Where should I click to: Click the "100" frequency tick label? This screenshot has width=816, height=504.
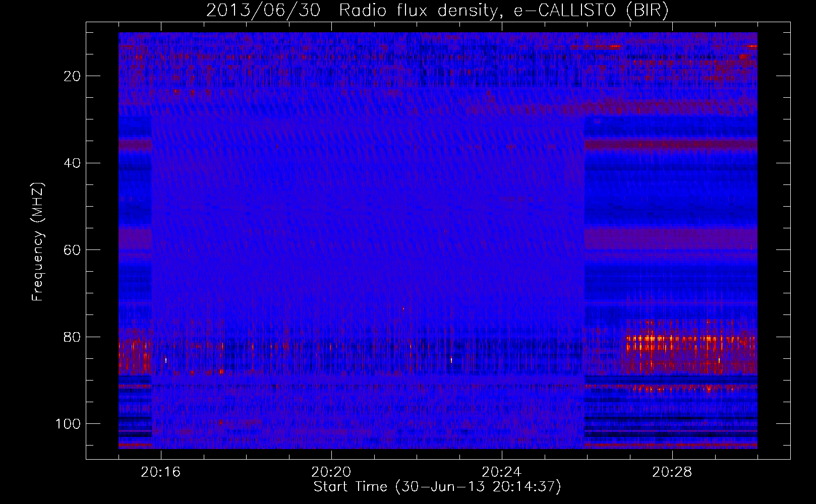[x=69, y=424]
